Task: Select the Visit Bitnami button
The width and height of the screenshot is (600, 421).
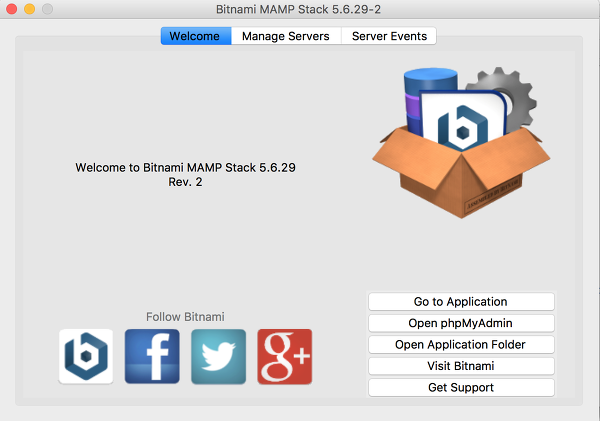Action: coord(461,366)
